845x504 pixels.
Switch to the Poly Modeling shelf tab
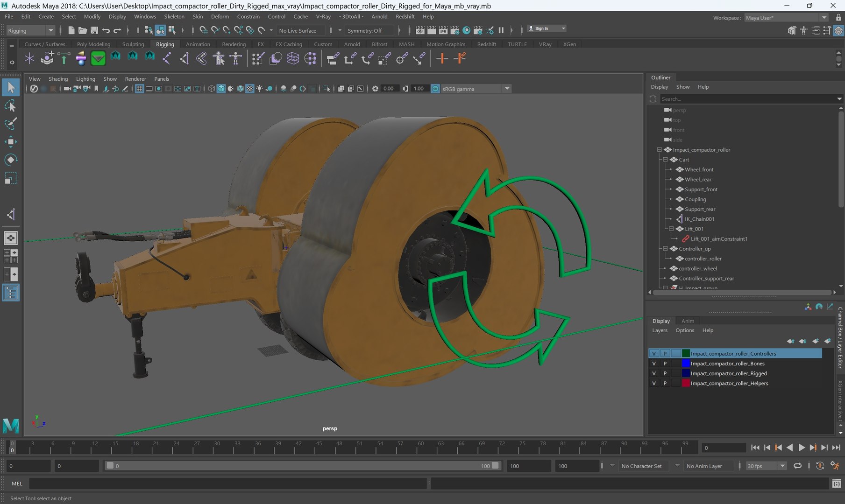93,44
